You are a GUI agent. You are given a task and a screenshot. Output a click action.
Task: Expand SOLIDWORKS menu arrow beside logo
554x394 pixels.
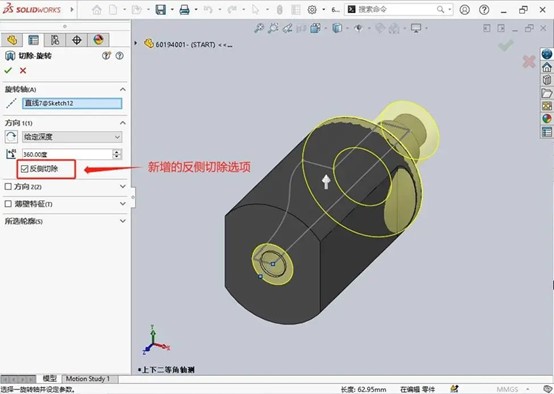coord(72,10)
